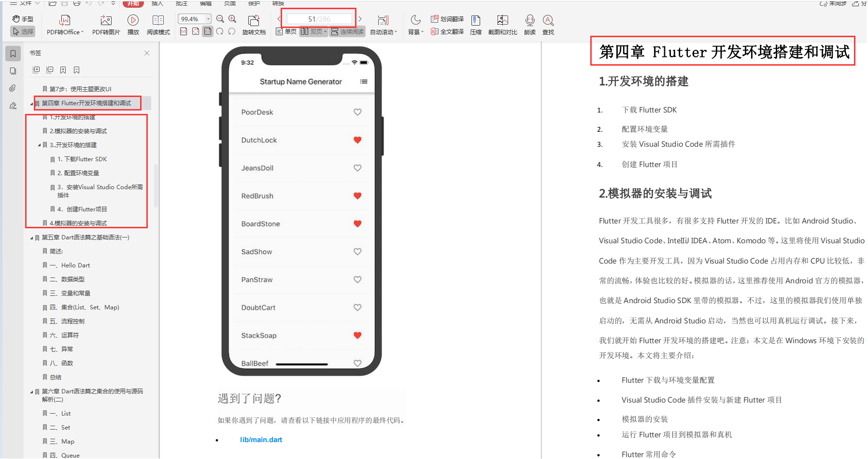The height and width of the screenshot is (459, 868).
Task: Set zoom to actual size 1:1
Action: click(184, 31)
